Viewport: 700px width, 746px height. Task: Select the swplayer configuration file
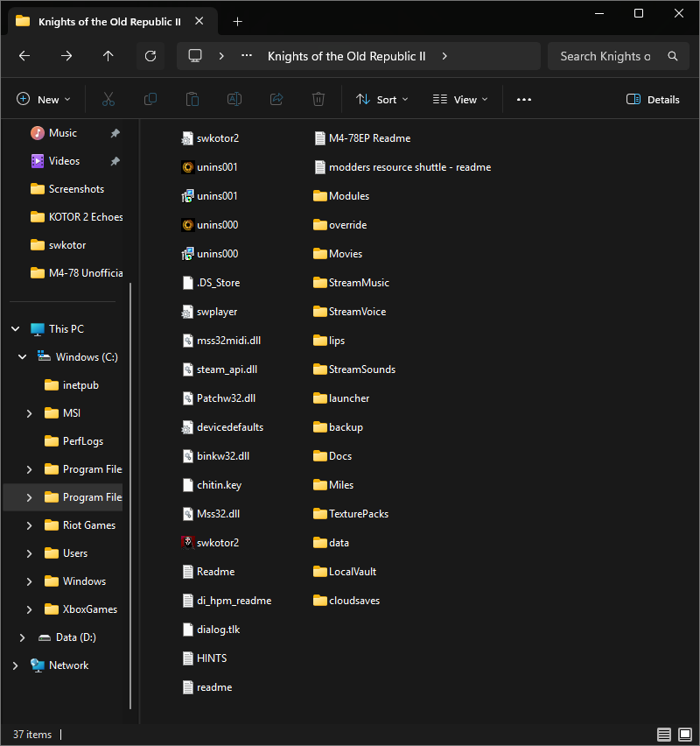[209, 312]
